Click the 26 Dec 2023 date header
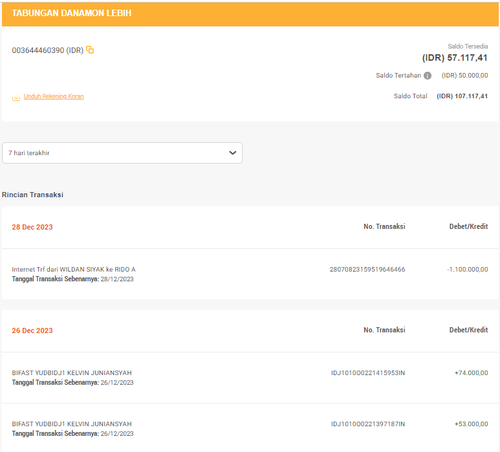500x452 pixels. [x=32, y=330]
